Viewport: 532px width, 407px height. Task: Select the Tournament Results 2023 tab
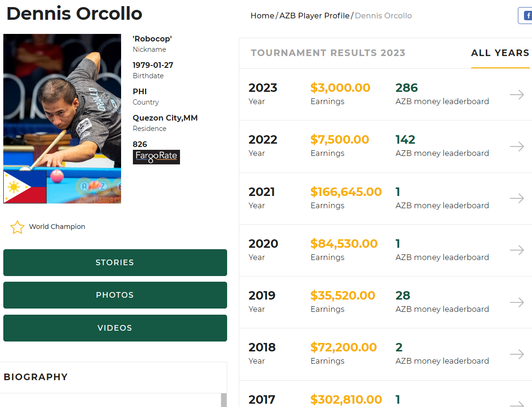pos(328,53)
